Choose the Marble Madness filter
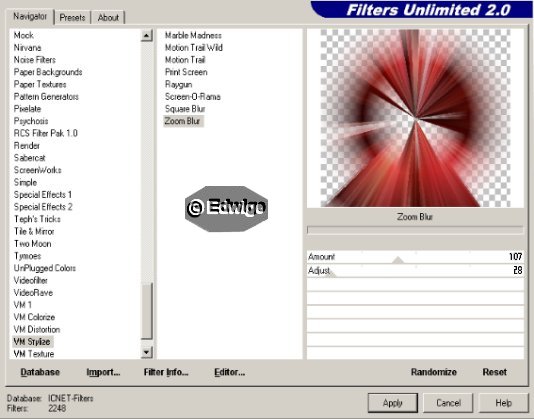Image resolution: width=534 pixels, height=419 pixels. [193, 35]
